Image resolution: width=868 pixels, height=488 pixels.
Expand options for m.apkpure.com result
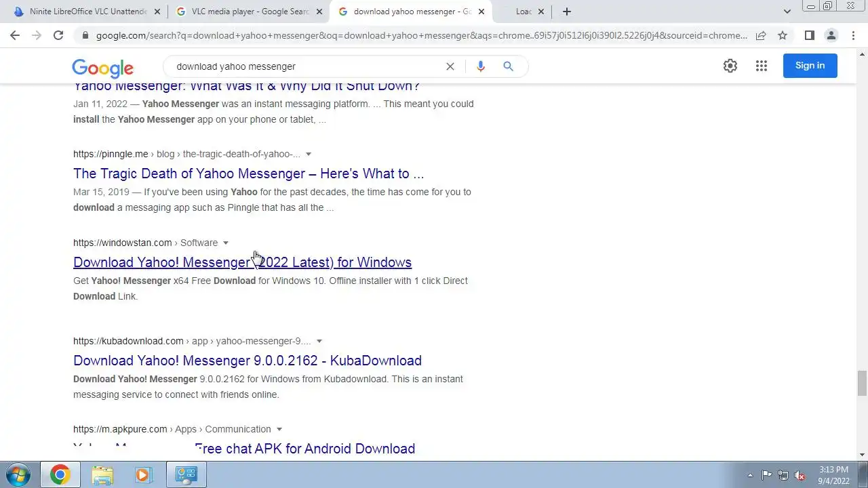(279, 430)
